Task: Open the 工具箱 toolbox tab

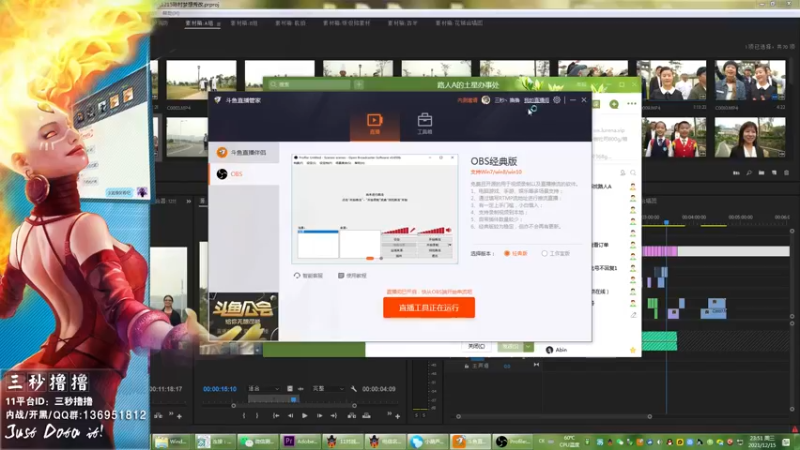Action: point(424,124)
